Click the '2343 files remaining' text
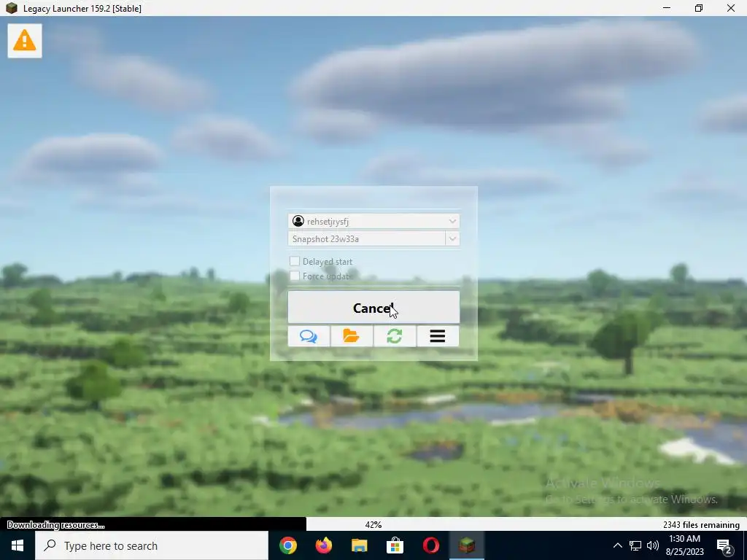Image resolution: width=747 pixels, height=560 pixels. point(701,525)
